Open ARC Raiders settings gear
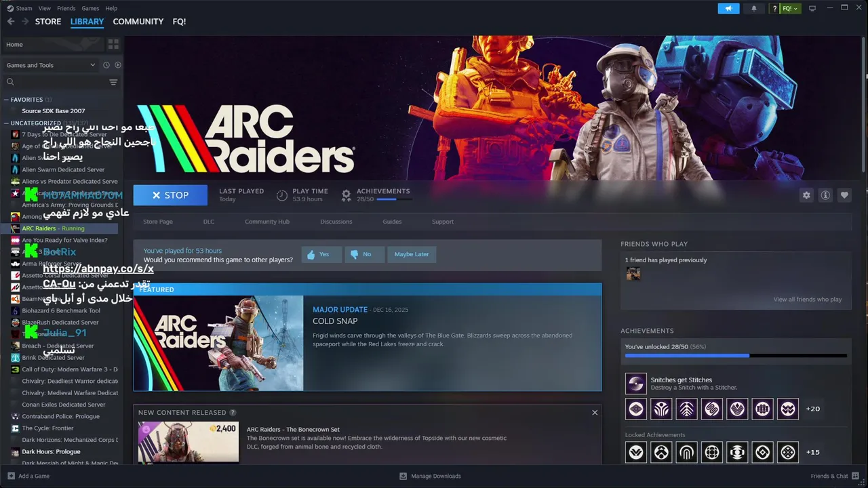This screenshot has width=868, height=488. (x=806, y=195)
